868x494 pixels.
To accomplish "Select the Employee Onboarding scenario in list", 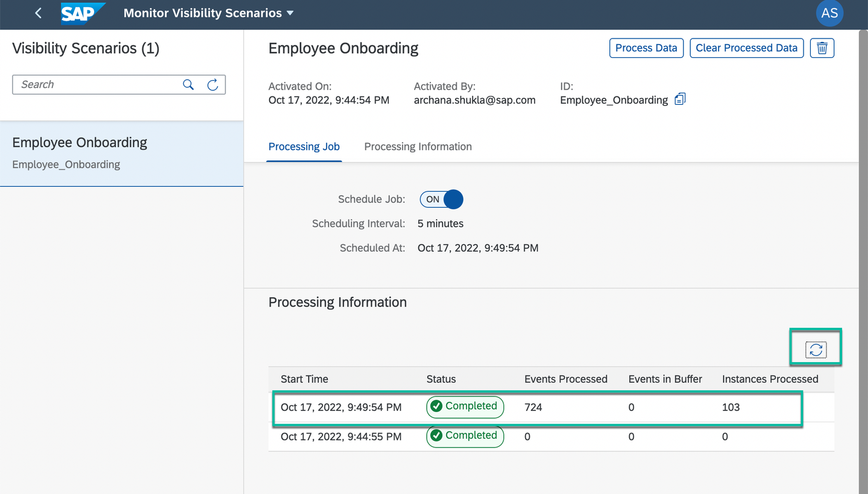I will point(122,153).
